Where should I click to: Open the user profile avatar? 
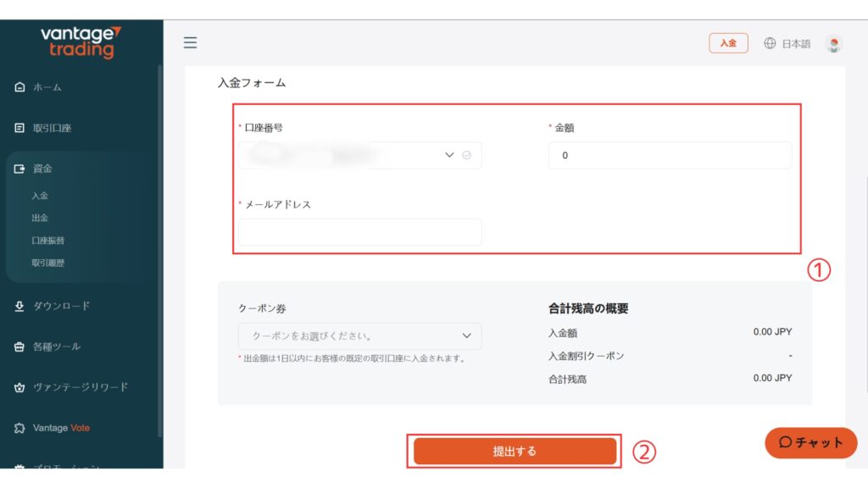[833, 44]
